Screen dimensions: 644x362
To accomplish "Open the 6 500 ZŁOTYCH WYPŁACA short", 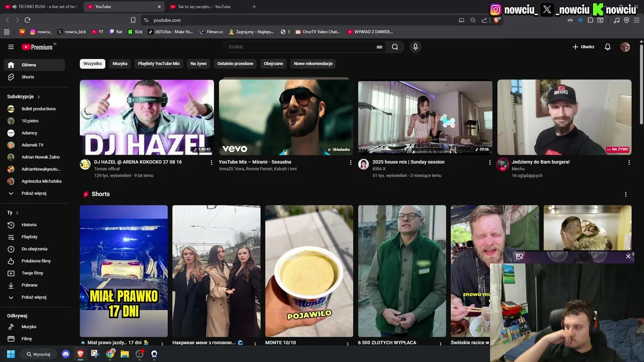I will click(402, 271).
